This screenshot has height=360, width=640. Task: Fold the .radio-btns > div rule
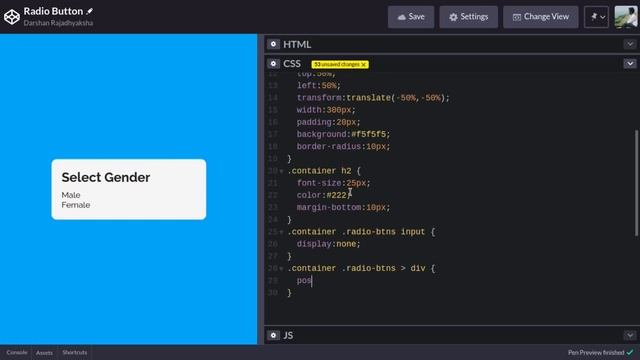click(282, 269)
